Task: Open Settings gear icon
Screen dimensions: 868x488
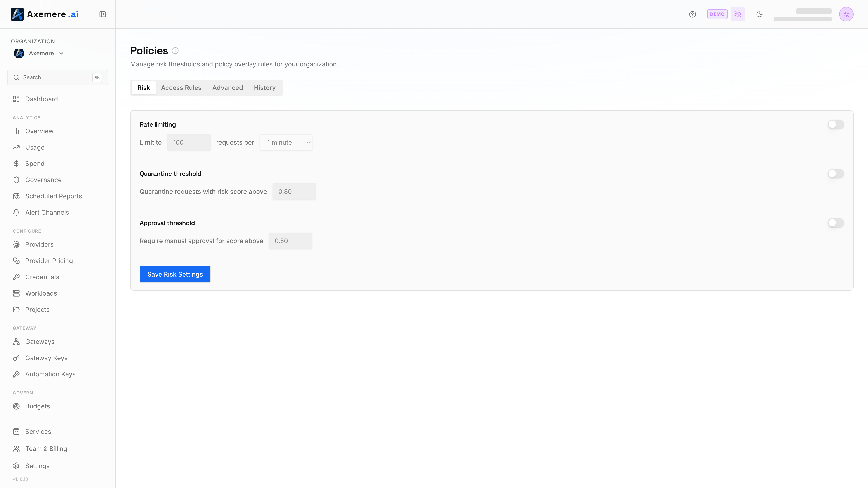Action: click(x=16, y=466)
